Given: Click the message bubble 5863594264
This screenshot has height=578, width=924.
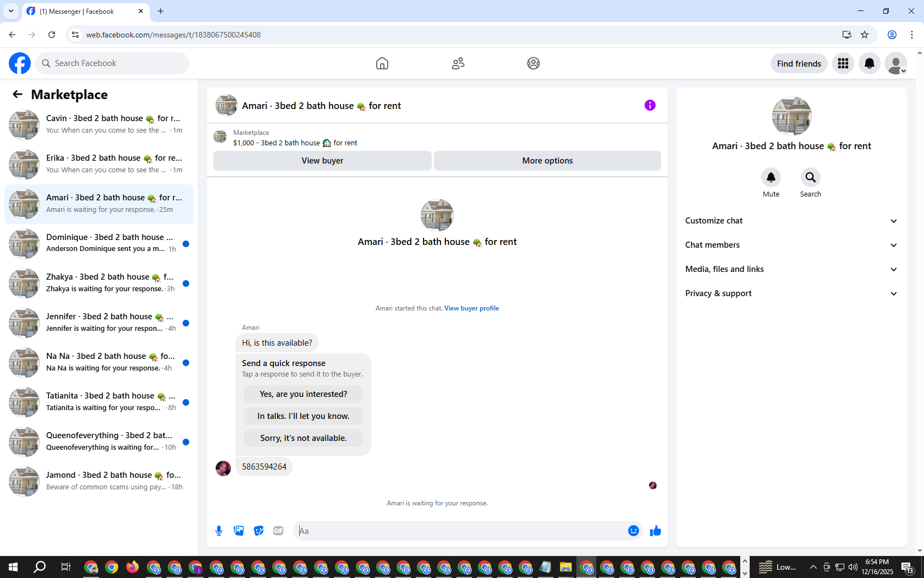Looking at the screenshot, I should coord(264,467).
